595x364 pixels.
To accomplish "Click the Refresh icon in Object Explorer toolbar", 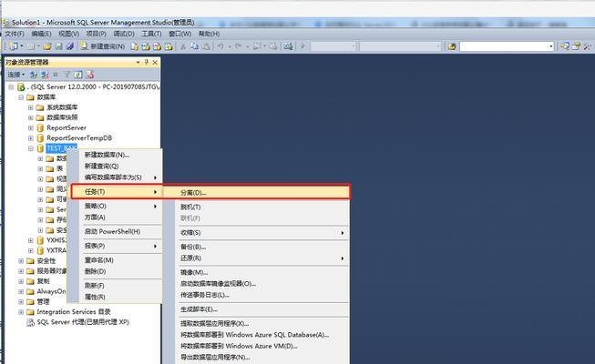I will coord(78,75).
